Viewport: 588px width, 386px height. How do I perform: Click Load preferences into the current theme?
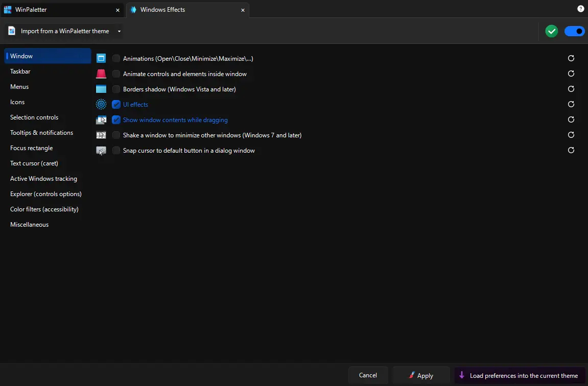tap(520, 375)
